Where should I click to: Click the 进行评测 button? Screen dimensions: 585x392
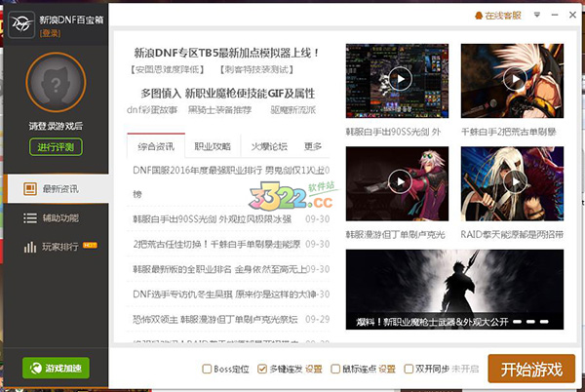57,147
